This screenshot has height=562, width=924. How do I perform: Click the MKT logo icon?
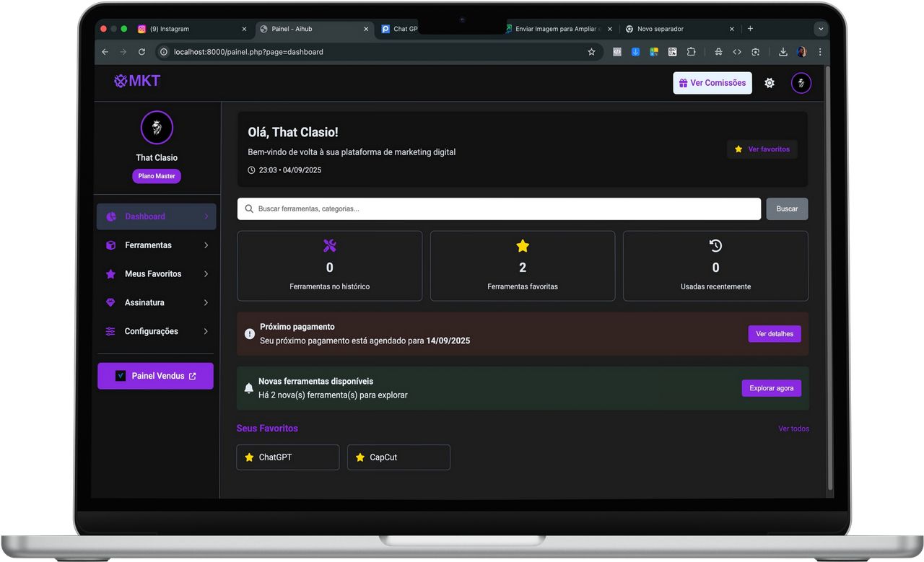click(121, 81)
